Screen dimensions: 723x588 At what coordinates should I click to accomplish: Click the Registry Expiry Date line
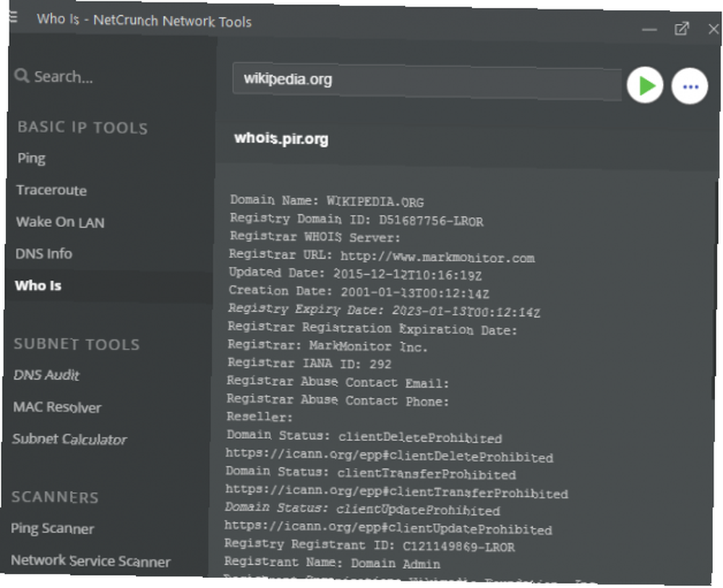[x=384, y=310]
